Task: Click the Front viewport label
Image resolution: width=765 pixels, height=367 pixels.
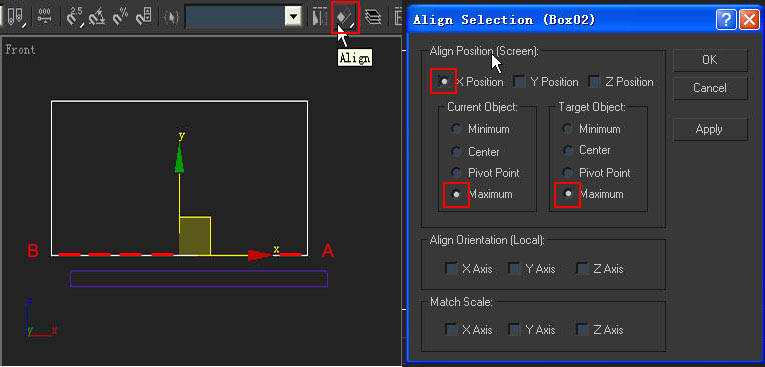Action: pyautogui.click(x=20, y=50)
